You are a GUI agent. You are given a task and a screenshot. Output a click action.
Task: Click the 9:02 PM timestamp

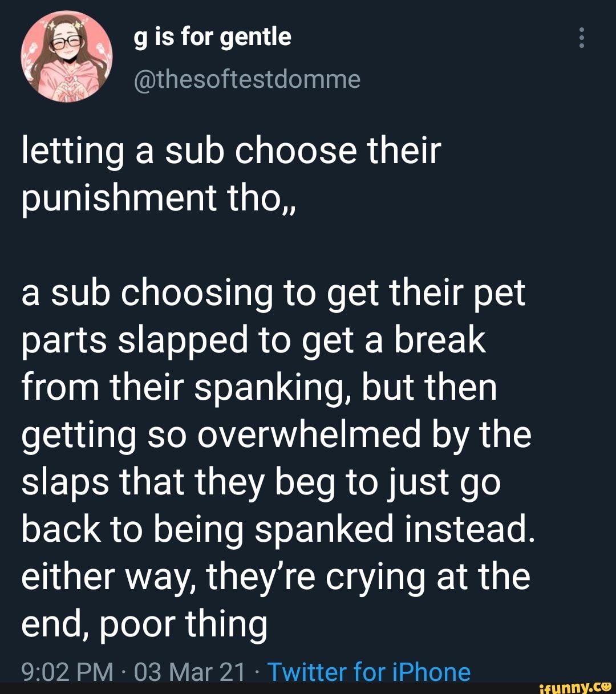point(67,672)
